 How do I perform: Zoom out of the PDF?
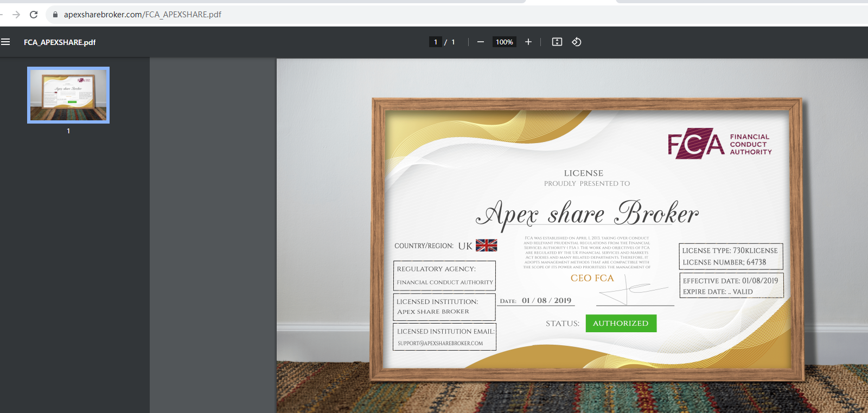[x=481, y=42]
